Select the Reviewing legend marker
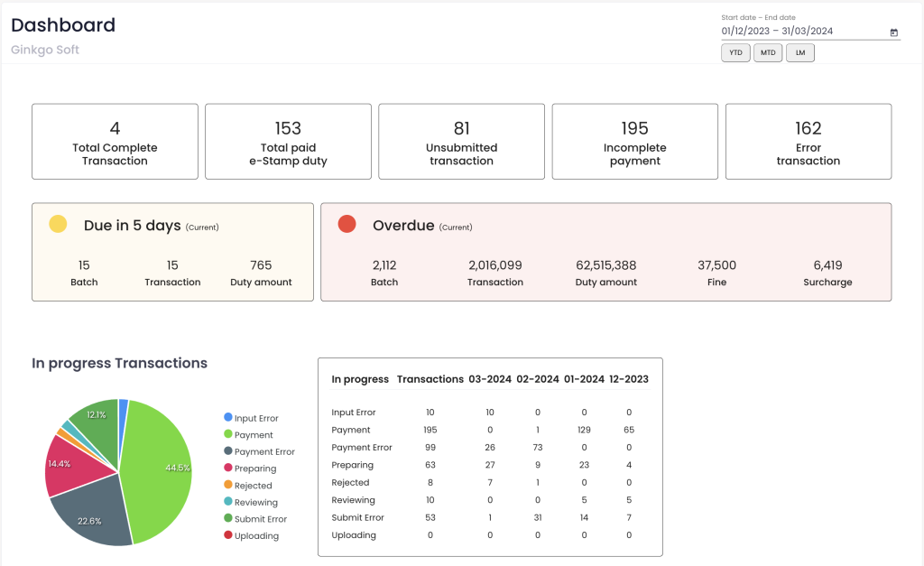924x566 pixels. [x=229, y=502]
